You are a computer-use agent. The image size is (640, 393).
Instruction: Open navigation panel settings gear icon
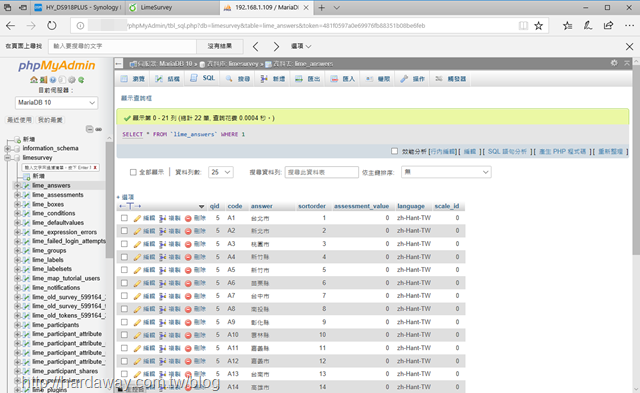(x=72, y=80)
